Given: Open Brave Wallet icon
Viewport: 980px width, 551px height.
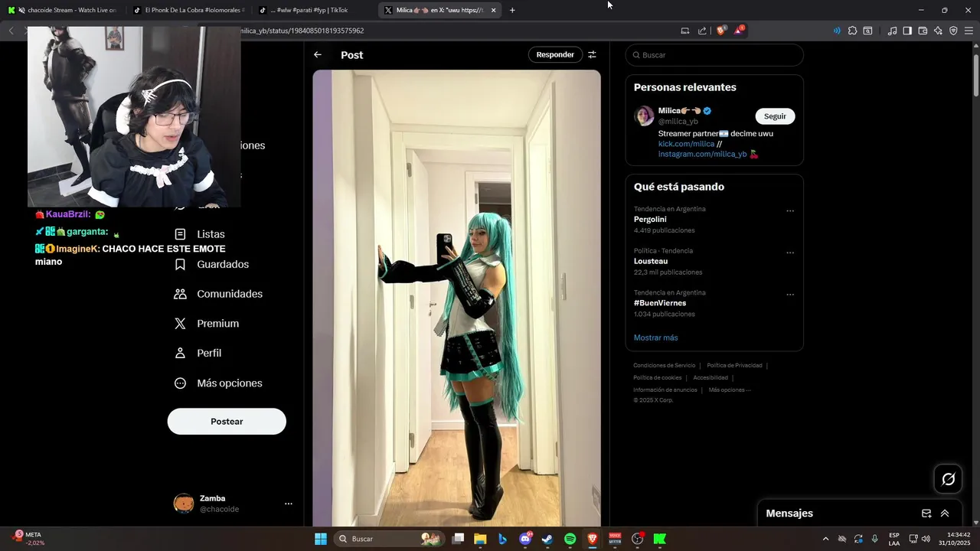Looking at the screenshot, I should click(x=923, y=31).
